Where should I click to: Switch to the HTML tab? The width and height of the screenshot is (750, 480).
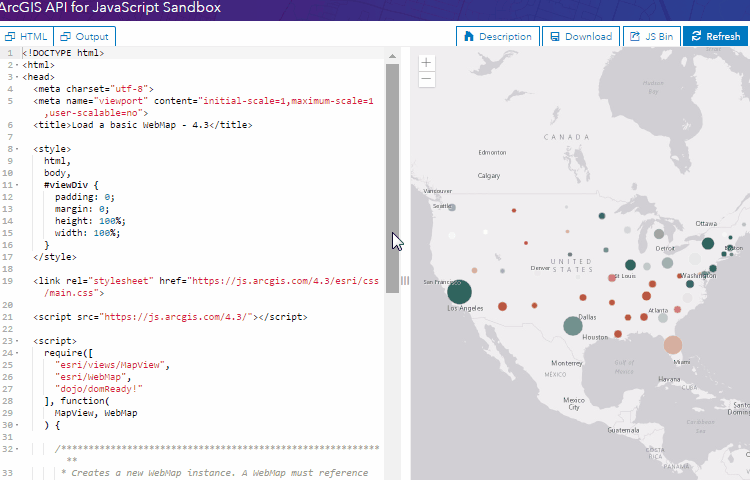coord(26,36)
